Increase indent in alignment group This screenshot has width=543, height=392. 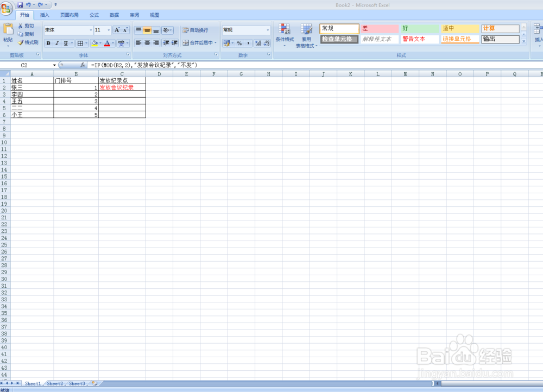point(174,43)
